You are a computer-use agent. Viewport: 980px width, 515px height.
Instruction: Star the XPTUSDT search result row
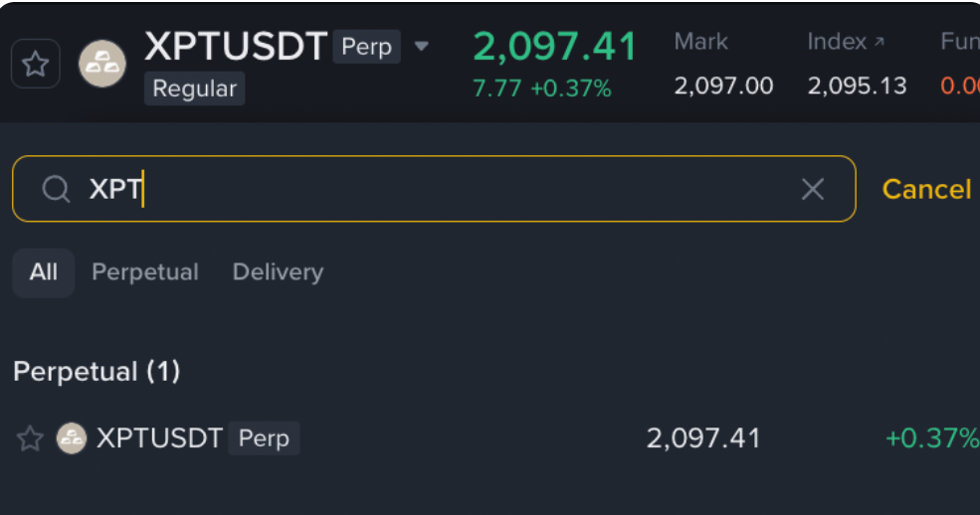[x=30, y=438]
